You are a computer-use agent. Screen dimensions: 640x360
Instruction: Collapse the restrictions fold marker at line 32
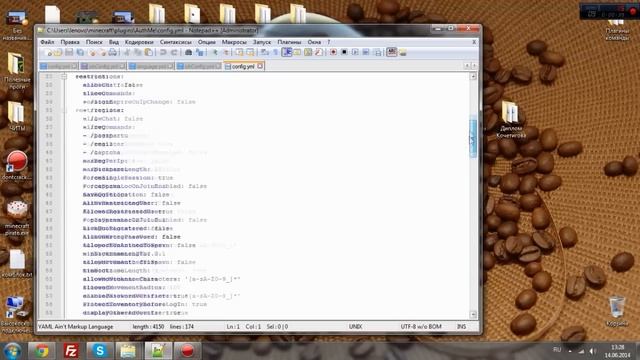pyautogui.click(x=64, y=76)
